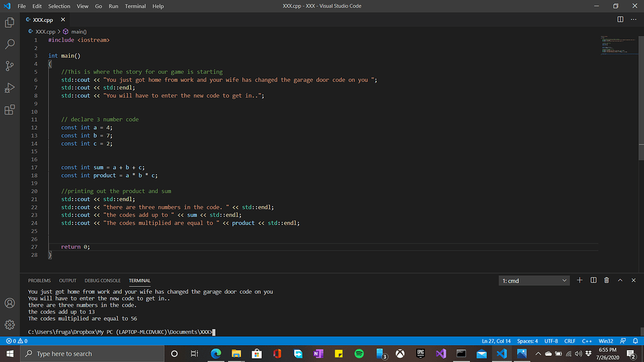Screen dimensions: 644x362
Task: Open the Search view in activity bar
Action: [x=9, y=44]
